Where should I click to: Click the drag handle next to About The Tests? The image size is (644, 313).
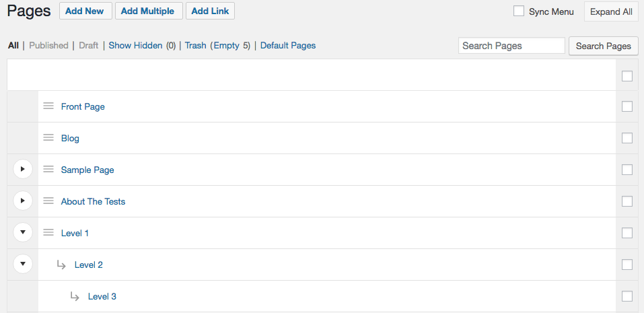(48, 201)
